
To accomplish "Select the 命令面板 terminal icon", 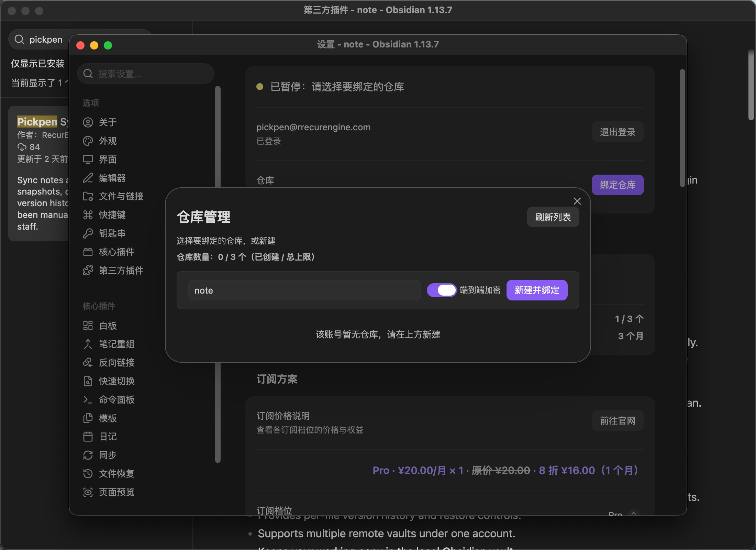I will click(x=88, y=400).
